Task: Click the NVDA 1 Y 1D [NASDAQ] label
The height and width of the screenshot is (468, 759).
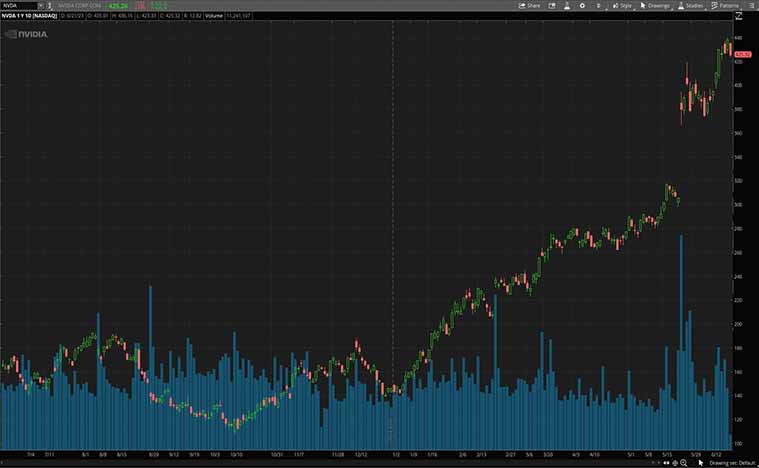Action: click(x=30, y=16)
